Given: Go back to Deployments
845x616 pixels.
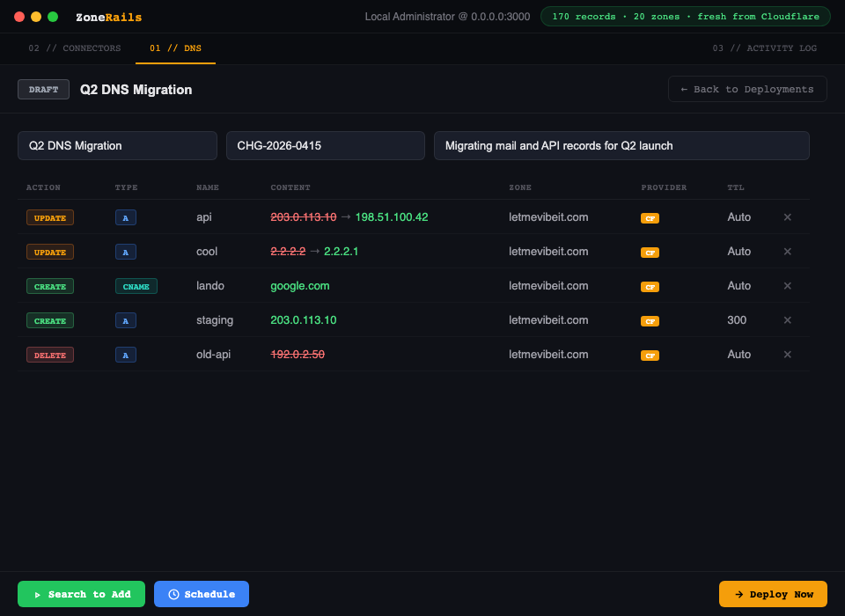Looking at the screenshot, I should tap(747, 89).
